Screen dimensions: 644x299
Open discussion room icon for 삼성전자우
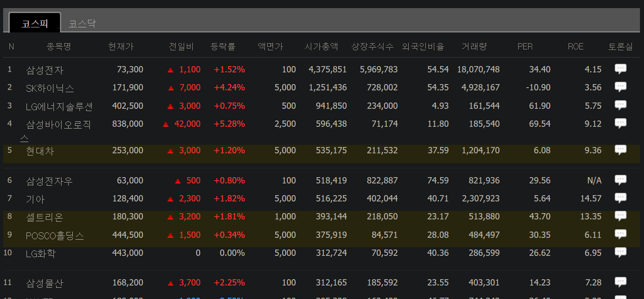[x=621, y=180]
